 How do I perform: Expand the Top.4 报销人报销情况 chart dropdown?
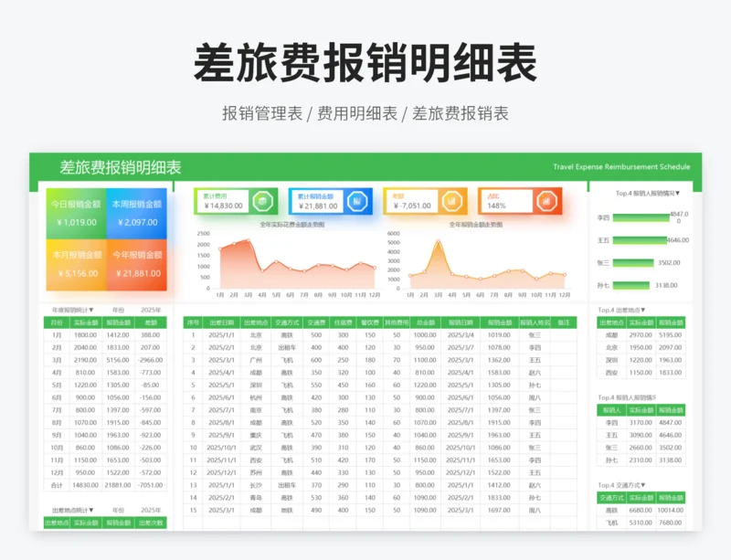click(677, 193)
